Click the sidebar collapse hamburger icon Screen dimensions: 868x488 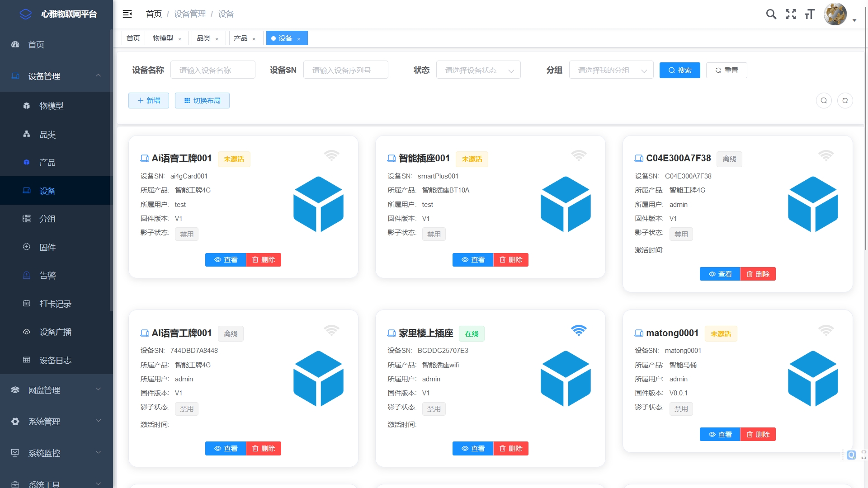pos(127,14)
